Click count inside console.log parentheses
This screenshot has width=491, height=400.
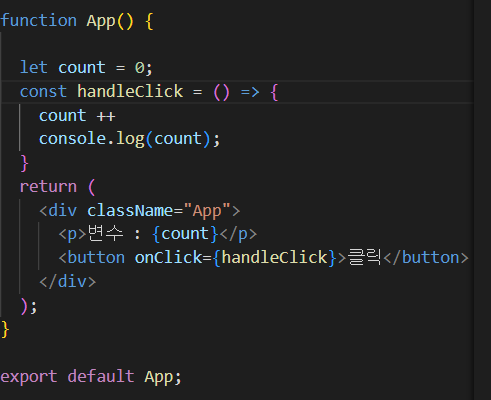click(178, 139)
